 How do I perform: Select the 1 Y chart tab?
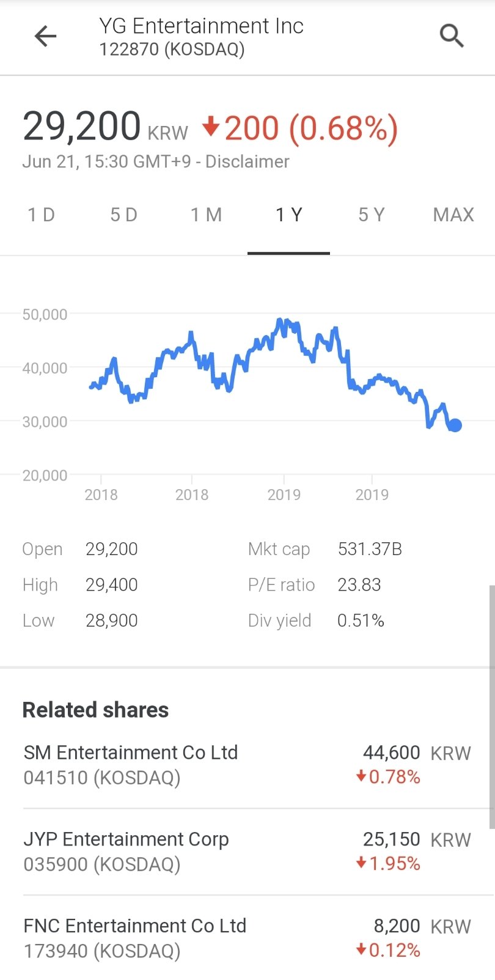coord(288,215)
